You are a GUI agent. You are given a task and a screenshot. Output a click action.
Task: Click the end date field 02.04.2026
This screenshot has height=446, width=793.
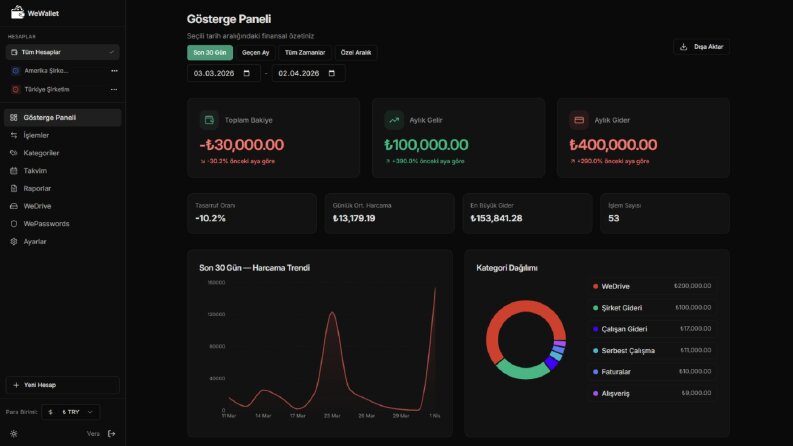309,73
